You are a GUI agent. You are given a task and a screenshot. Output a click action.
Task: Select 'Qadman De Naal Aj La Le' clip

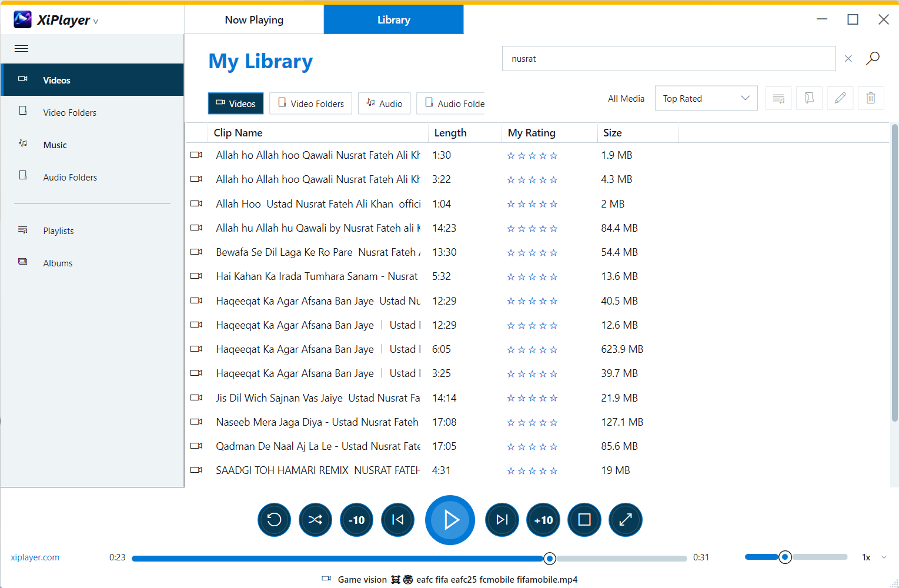(x=318, y=446)
